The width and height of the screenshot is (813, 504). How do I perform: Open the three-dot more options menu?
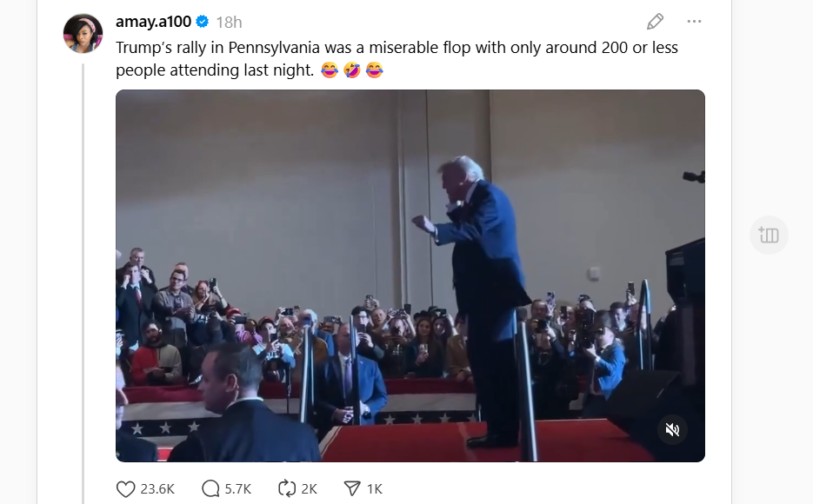694,22
